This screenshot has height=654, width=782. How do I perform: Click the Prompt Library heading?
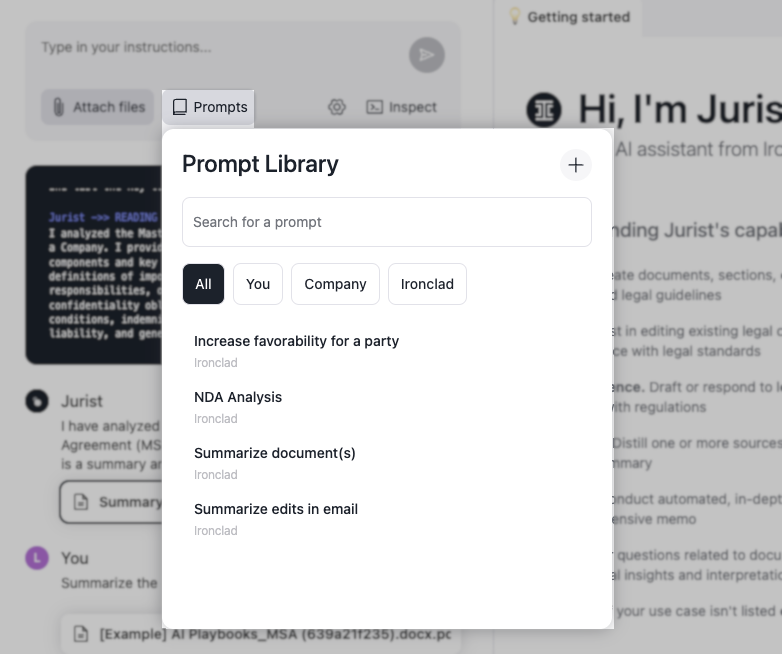tap(260, 164)
